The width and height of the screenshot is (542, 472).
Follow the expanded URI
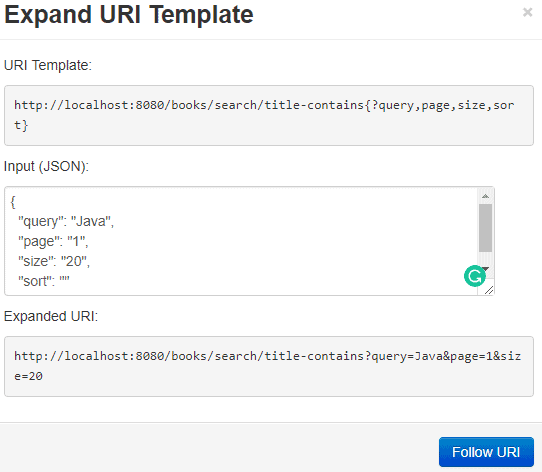(x=486, y=452)
